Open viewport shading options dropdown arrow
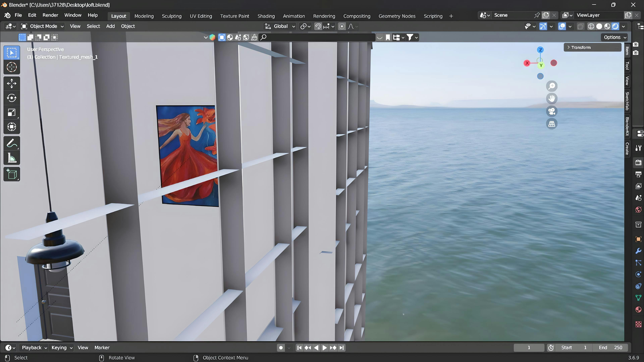Screen dimensions: 644x362 click(x=624, y=26)
